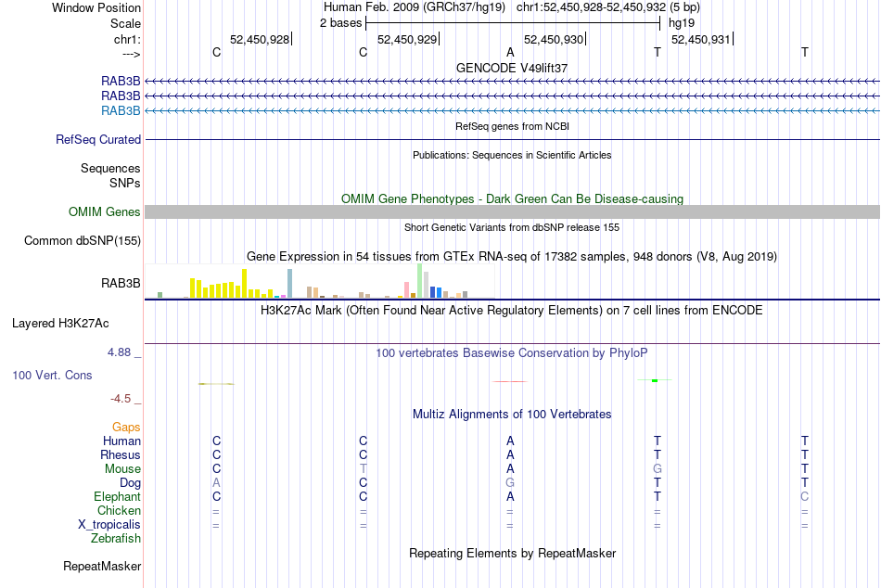Viewport: 881px width, 588px height.
Task: Select the 'Human' alignment row label
Action: (121, 441)
